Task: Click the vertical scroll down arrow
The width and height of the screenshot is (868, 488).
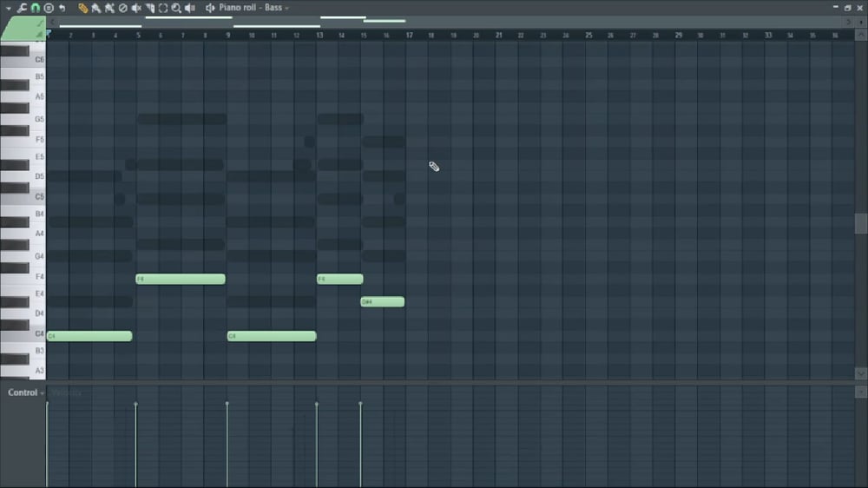Action: [x=861, y=374]
